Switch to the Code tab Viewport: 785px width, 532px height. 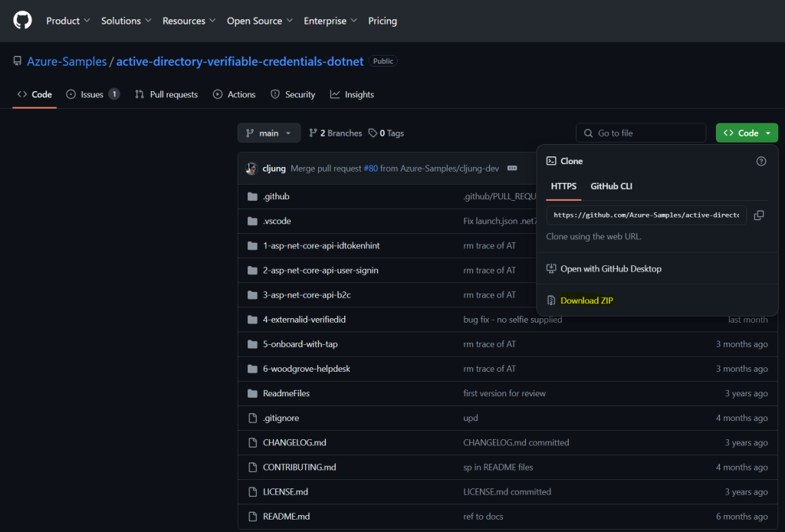click(34, 94)
